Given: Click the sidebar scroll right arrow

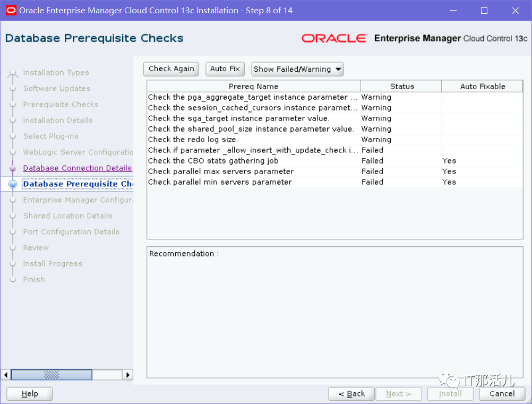Looking at the screenshot, I should click(x=127, y=375).
